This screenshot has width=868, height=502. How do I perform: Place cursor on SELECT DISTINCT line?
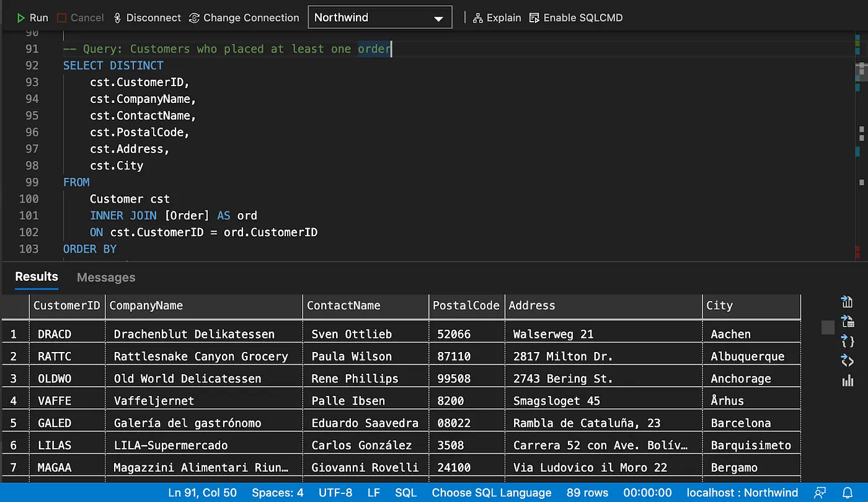(113, 66)
